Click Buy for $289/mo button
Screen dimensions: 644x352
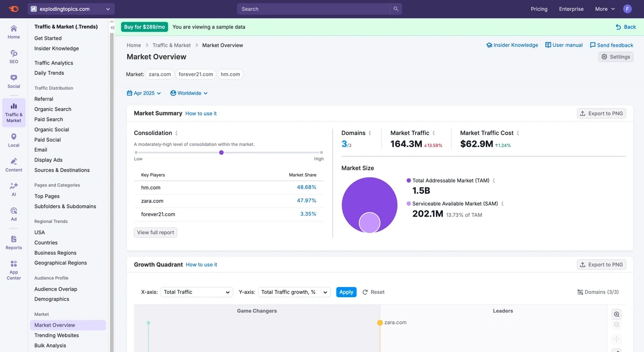click(144, 27)
